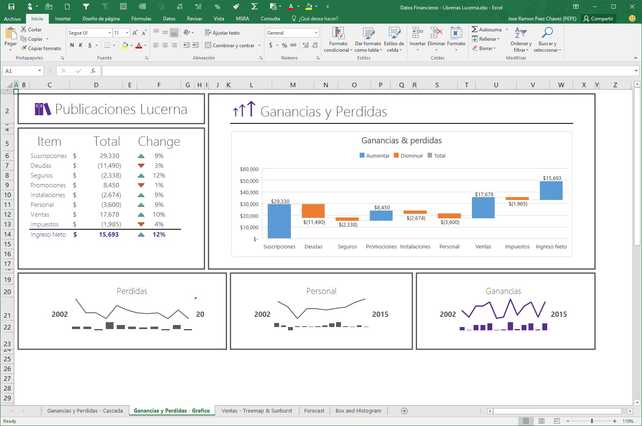Open the Fórmulas ribbon tab
The width and height of the screenshot is (642, 426).
pyautogui.click(x=141, y=18)
